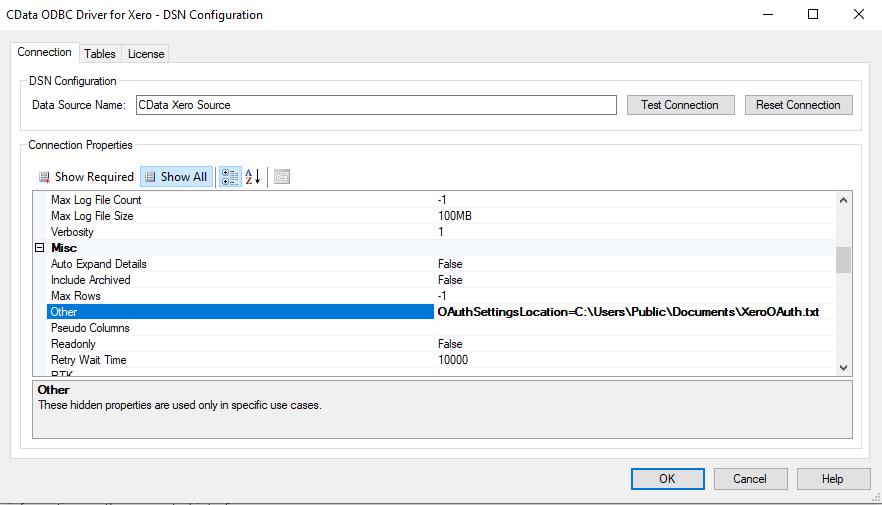Viewport: 882px width, 505px height.
Task: Click the 10000 Retry Wait Time value
Action: click(453, 360)
